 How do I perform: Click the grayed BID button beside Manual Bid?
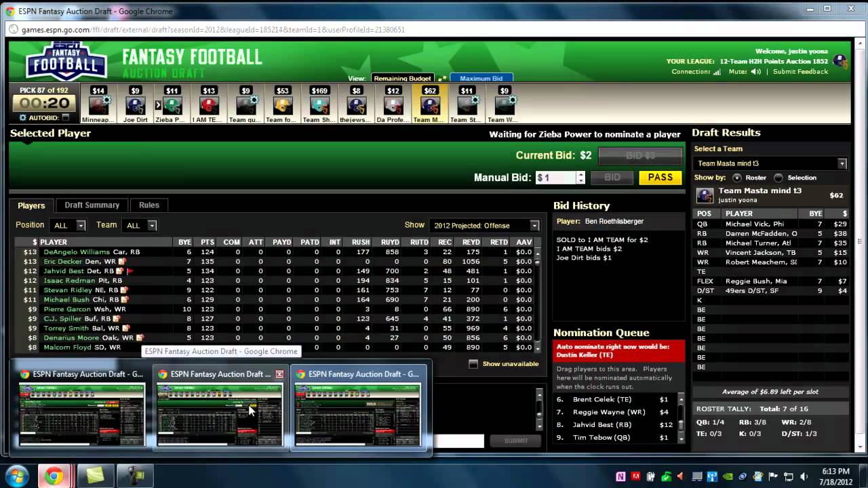tap(612, 178)
